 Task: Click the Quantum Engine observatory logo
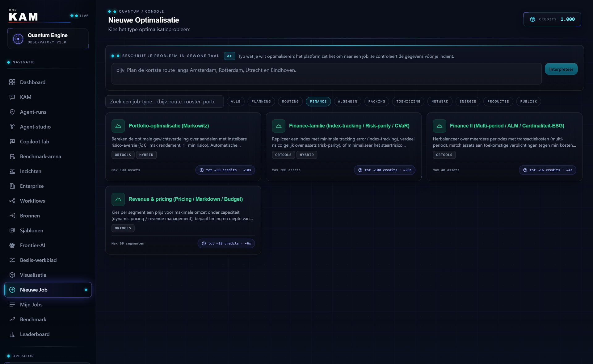coord(18,39)
